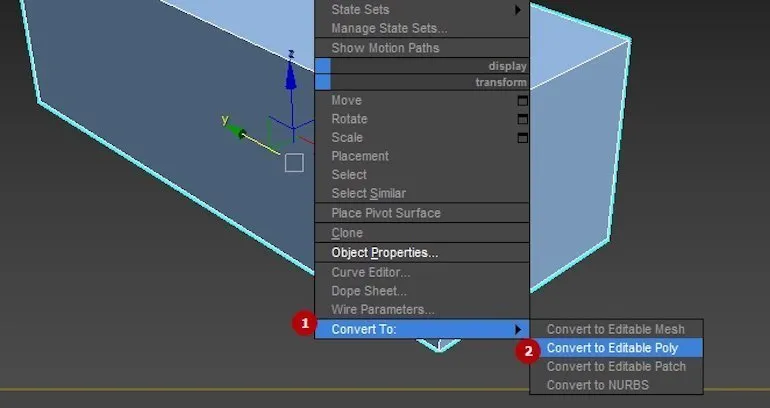Image resolution: width=770 pixels, height=408 pixels.
Task: Select Convert to Editable Patch option
Action: (616, 367)
